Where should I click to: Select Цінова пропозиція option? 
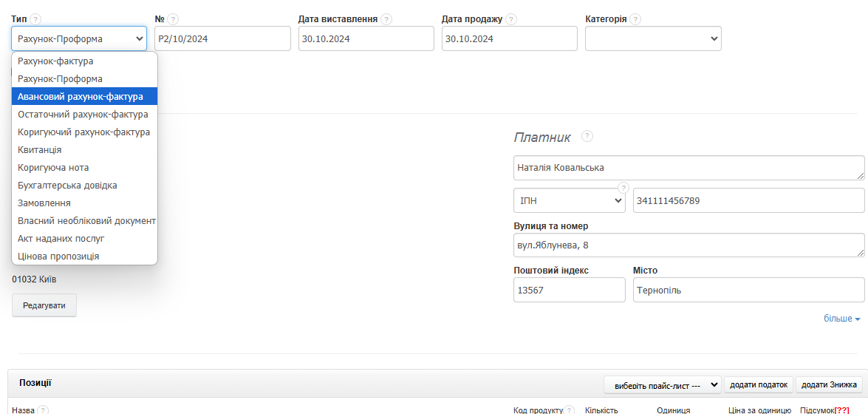pos(58,257)
